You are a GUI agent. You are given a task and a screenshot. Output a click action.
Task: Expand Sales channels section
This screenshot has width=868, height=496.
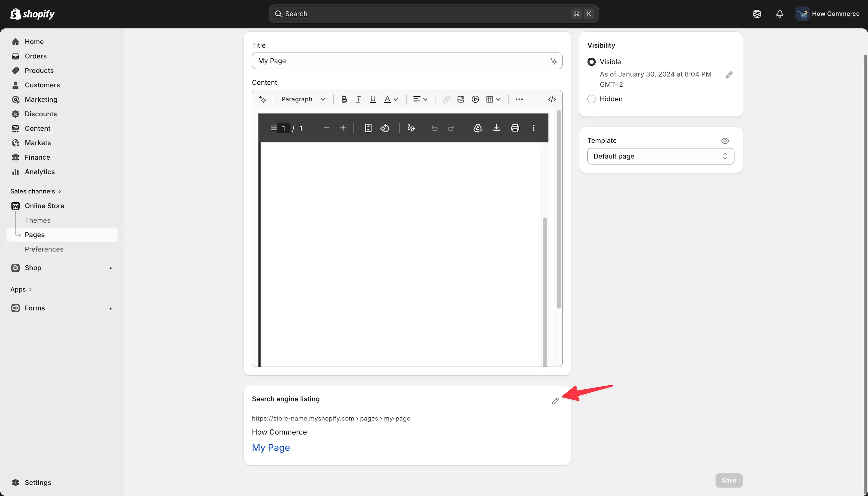[36, 192]
